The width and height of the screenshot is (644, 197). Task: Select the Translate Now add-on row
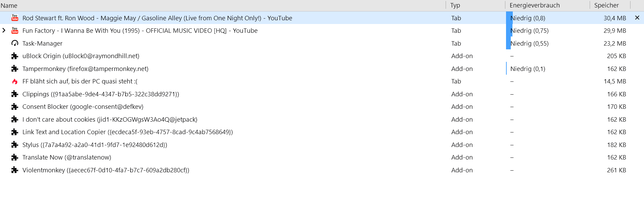(x=66, y=157)
